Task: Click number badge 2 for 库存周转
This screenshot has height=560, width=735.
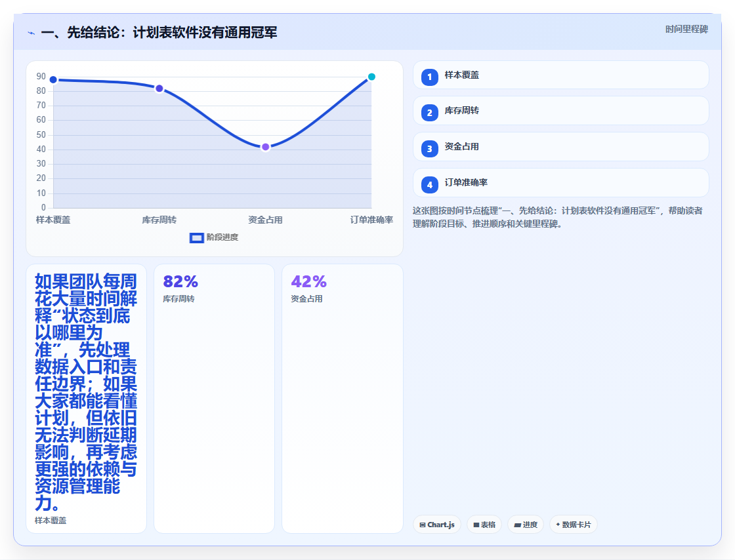Action: [429, 113]
